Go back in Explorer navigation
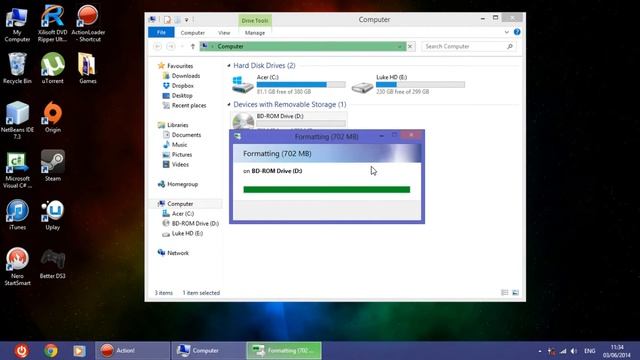Image resolution: width=640 pixels, height=360 pixels. [x=158, y=47]
